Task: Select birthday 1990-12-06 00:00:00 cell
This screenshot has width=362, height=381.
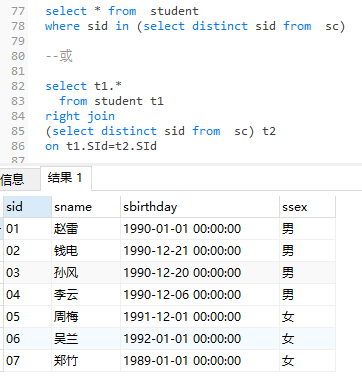Action: pos(200,295)
